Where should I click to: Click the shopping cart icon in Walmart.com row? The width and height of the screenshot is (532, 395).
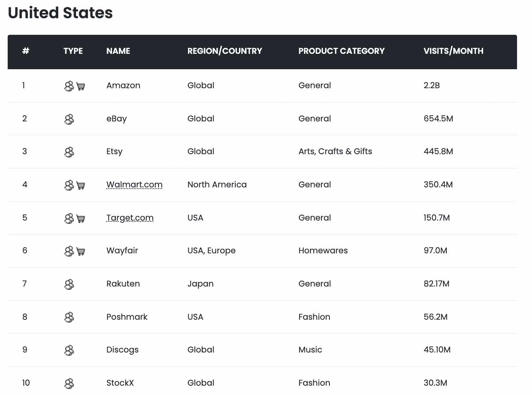click(x=81, y=185)
